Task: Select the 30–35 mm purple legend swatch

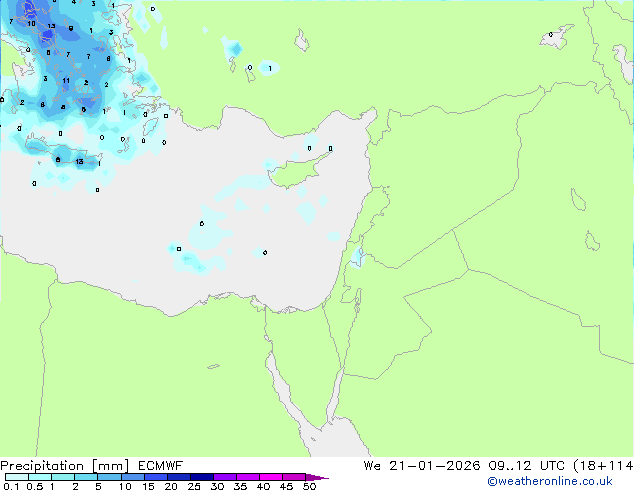Action: pyautogui.click(x=225, y=477)
